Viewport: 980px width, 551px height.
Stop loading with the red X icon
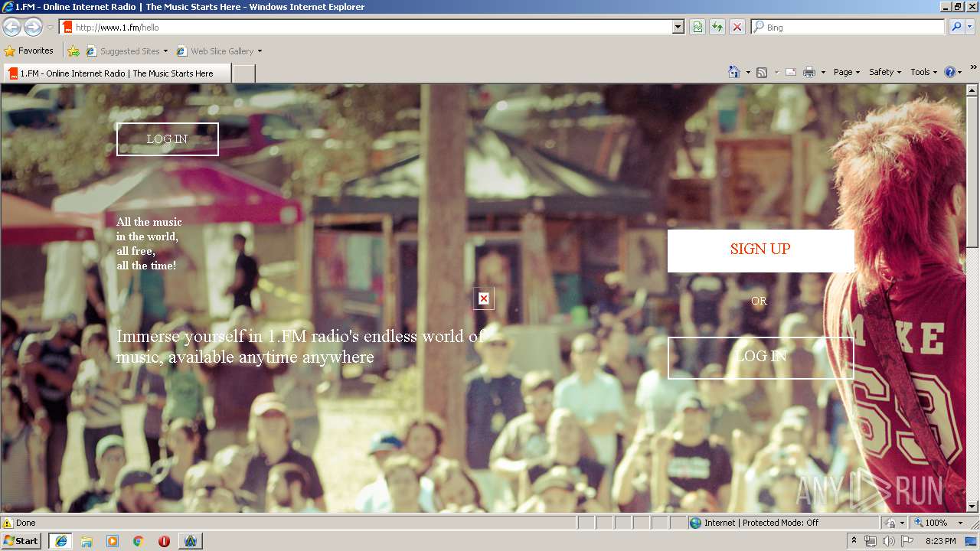pos(737,28)
